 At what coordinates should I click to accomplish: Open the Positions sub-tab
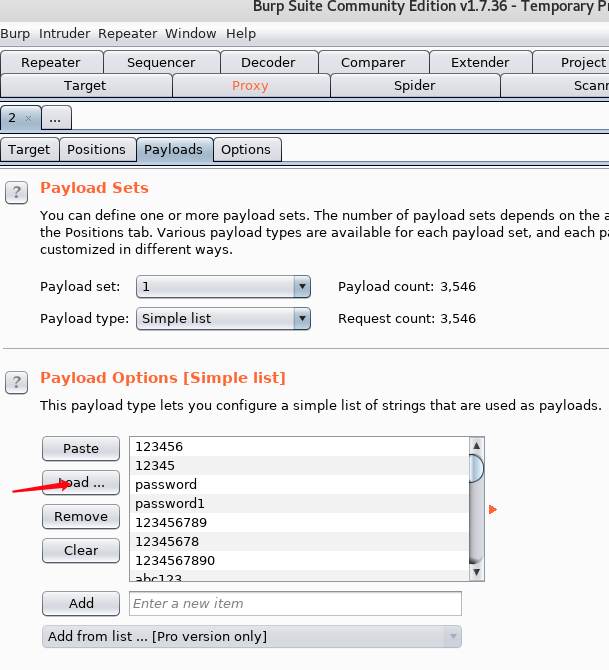97,150
